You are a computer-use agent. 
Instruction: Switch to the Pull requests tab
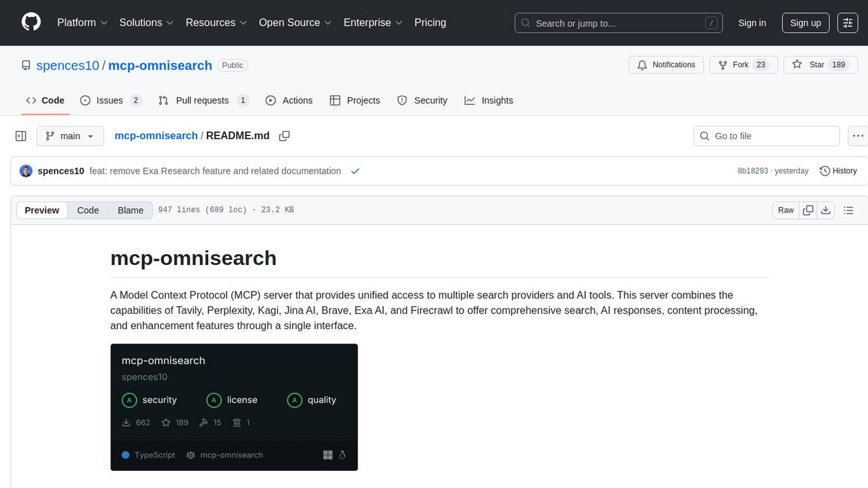coord(203,100)
